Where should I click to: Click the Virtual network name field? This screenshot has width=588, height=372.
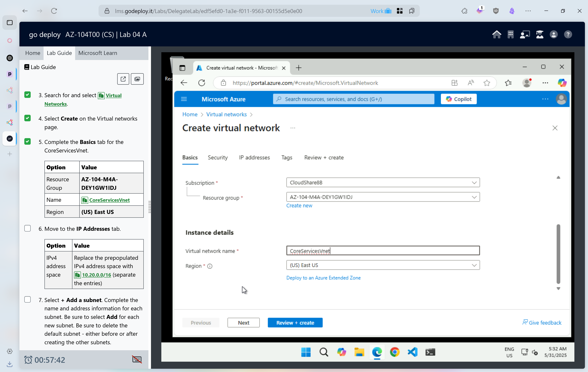(x=383, y=251)
